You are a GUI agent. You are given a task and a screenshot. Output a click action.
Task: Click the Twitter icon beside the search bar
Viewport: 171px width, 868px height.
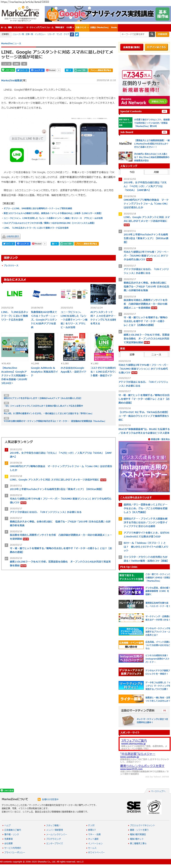click(77, 34)
